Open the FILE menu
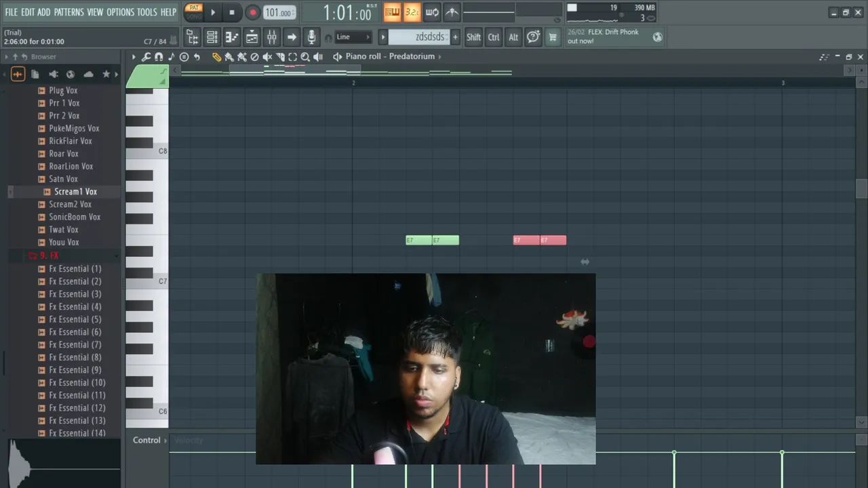 [11, 12]
